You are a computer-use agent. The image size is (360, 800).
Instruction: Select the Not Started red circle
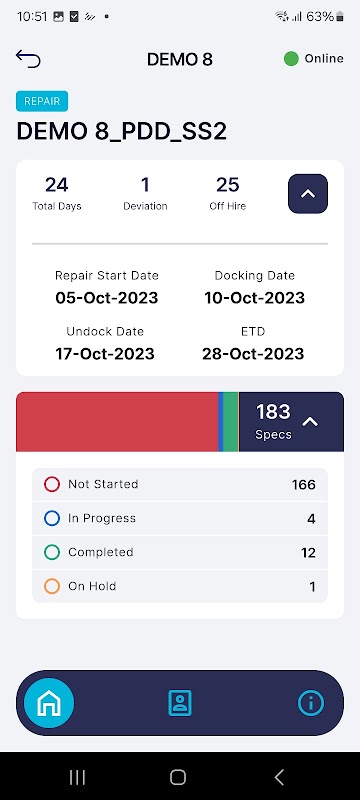52,484
